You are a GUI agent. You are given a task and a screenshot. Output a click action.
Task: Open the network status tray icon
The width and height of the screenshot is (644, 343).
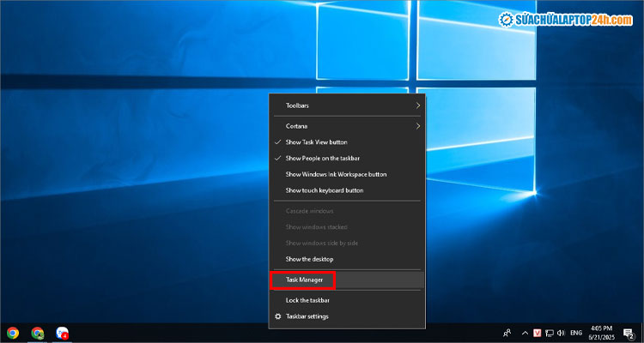coord(550,333)
